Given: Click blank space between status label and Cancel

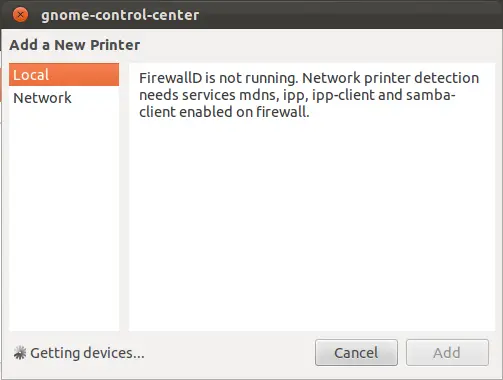Looking at the screenshot, I should [230, 353].
